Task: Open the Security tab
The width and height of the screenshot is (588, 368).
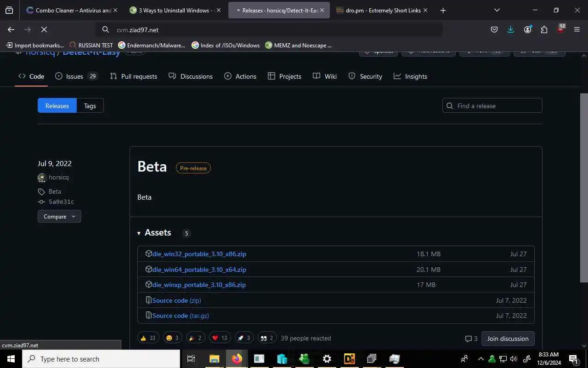Action: coord(365,76)
